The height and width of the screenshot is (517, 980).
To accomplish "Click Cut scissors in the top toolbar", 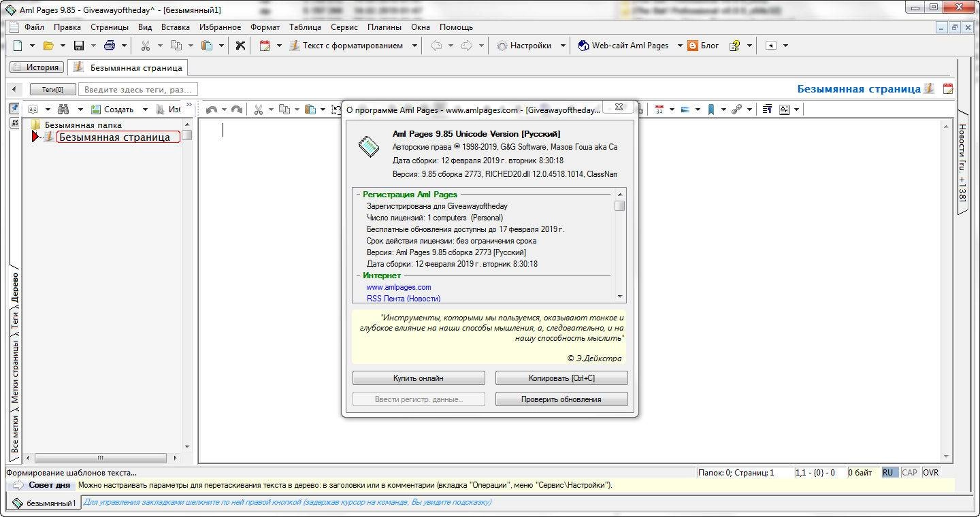I will [145, 46].
